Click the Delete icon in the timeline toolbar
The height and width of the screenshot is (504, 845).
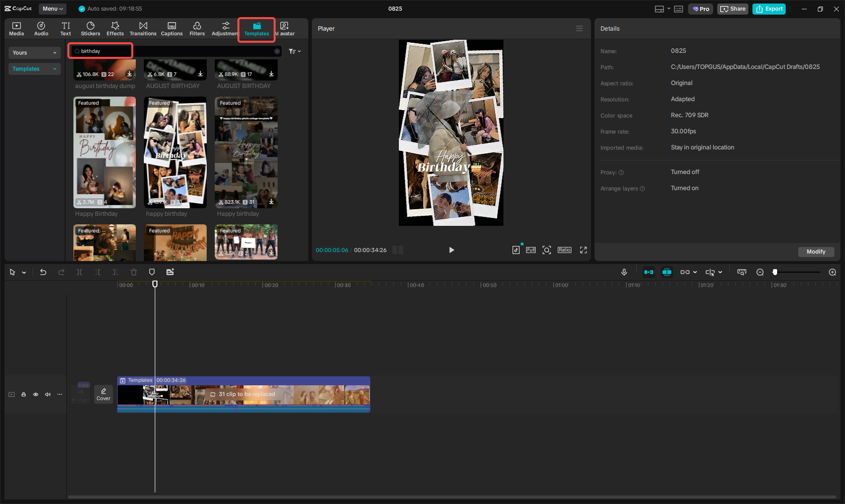[x=133, y=272]
